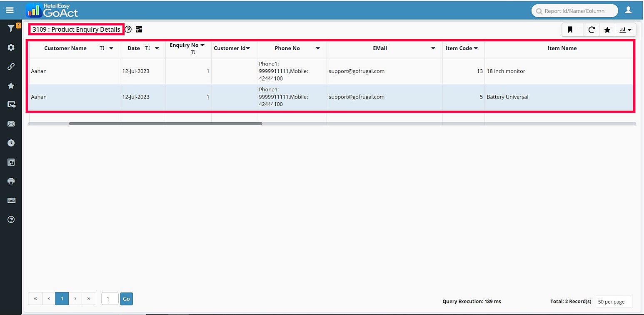Open the scheduler calendar icon in sidebar
The height and width of the screenshot is (315, 644).
[x=11, y=162]
